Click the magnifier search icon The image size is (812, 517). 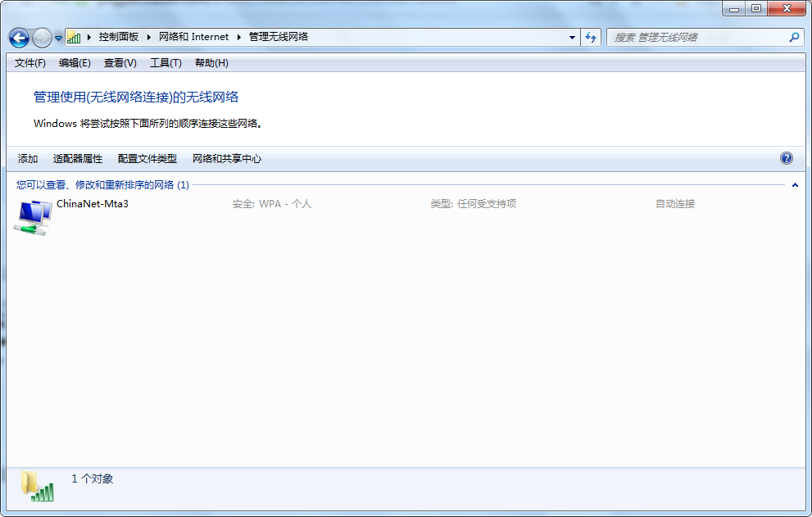click(794, 38)
